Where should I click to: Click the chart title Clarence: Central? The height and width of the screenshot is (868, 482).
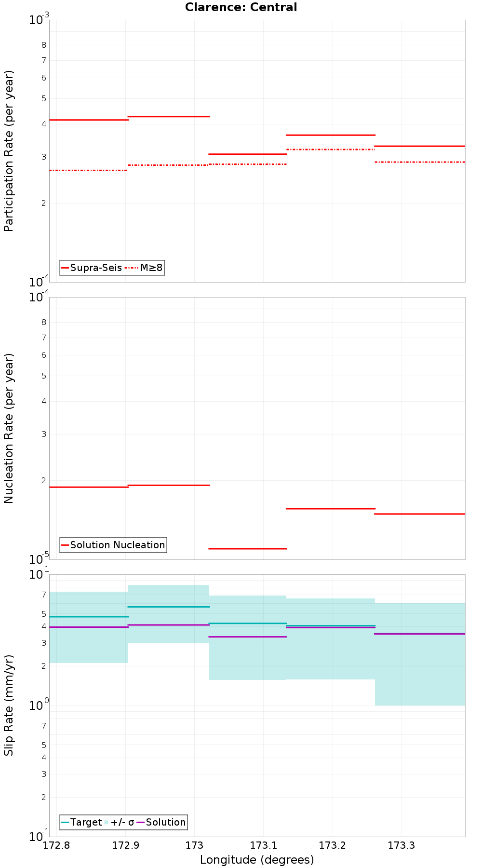(x=241, y=7)
